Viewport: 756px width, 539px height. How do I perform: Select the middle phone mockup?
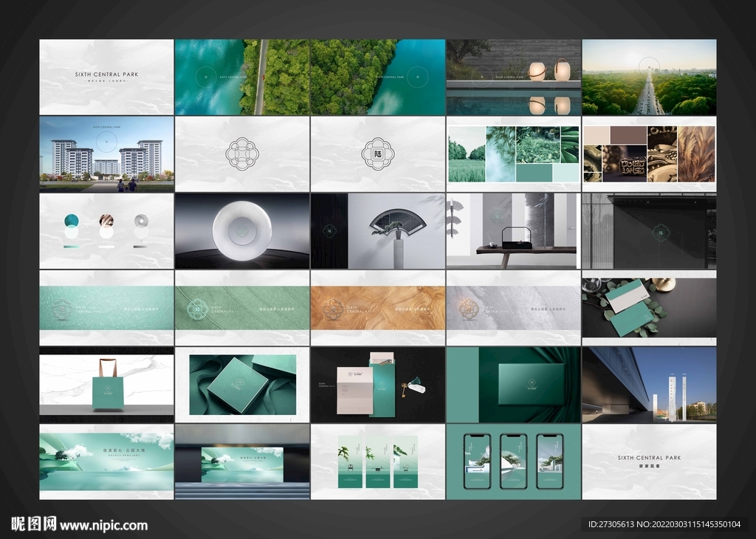(x=514, y=461)
